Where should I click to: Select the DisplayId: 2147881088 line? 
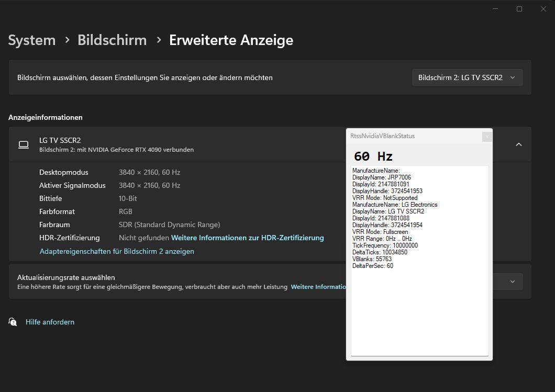[x=381, y=218]
